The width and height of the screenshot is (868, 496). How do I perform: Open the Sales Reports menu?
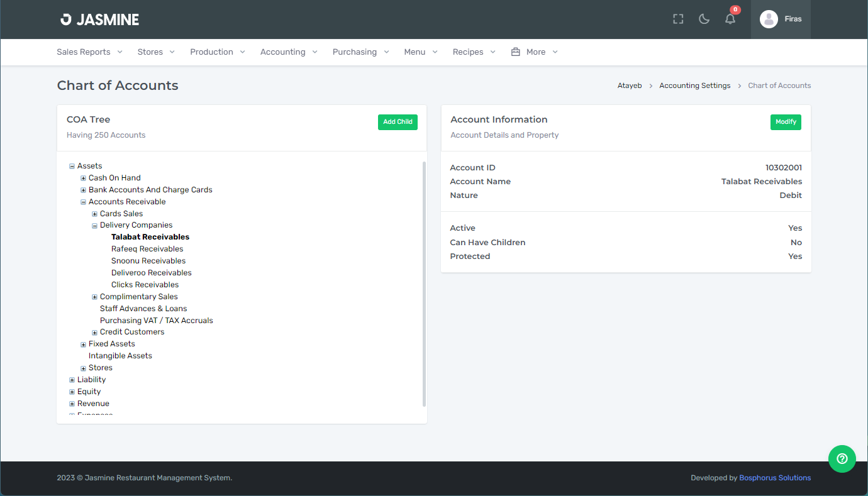point(89,52)
